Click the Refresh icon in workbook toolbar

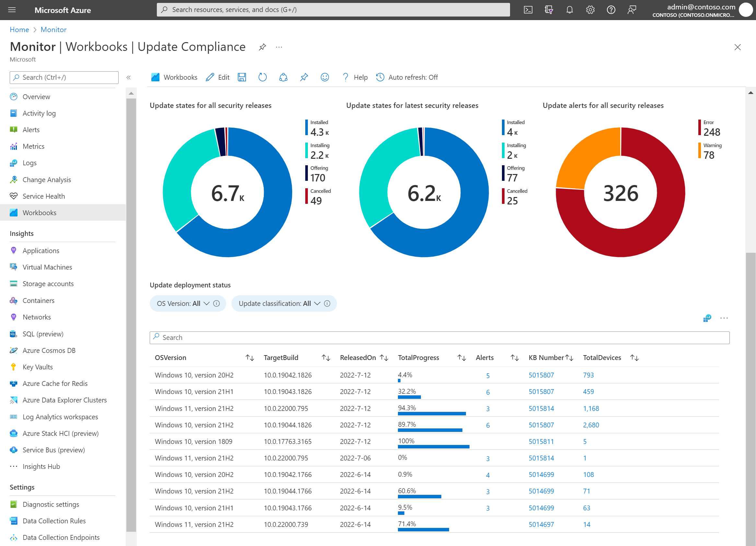[262, 77]
